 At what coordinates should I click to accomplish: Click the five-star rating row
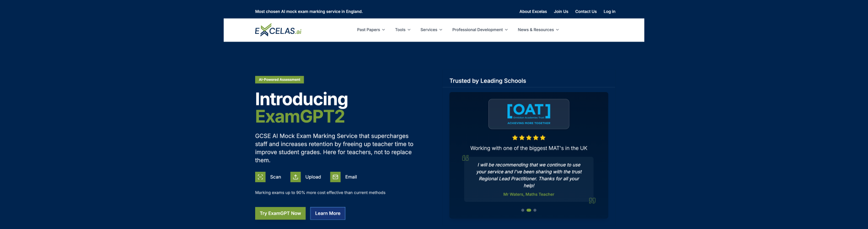coord(528,138)
